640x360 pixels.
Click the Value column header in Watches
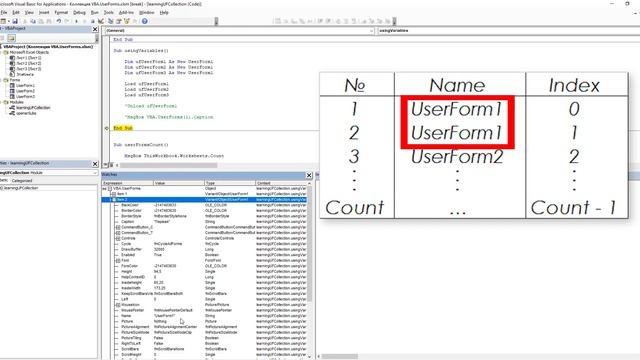pyautogui.click(x=178, y=183)
